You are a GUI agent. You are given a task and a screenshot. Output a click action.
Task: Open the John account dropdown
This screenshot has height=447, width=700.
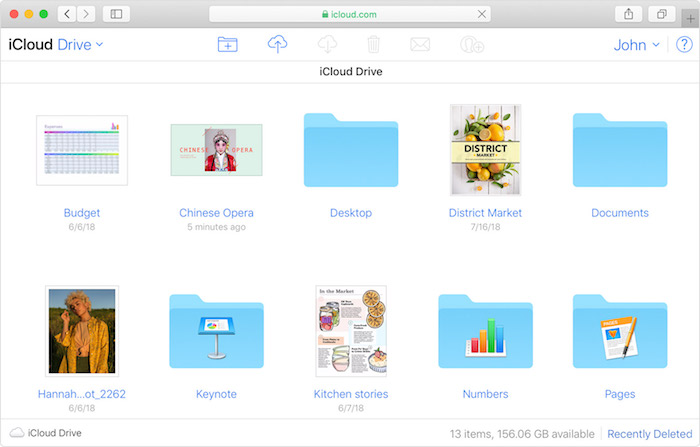(637, 45)
